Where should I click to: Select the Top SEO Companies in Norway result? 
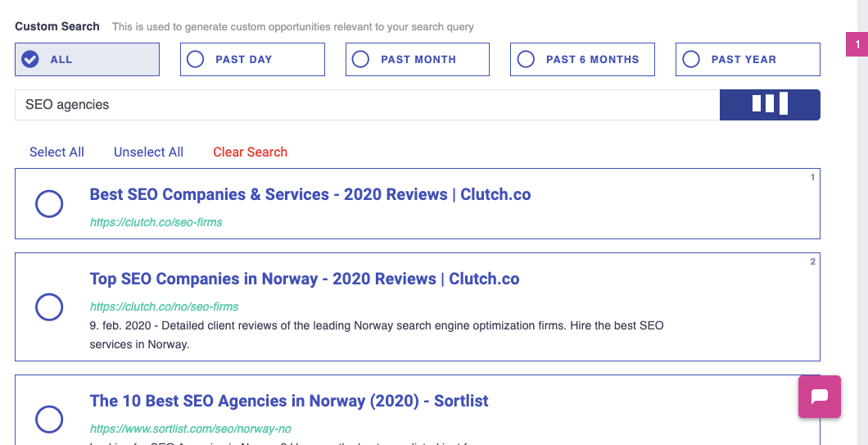click(x=49, y=307)
